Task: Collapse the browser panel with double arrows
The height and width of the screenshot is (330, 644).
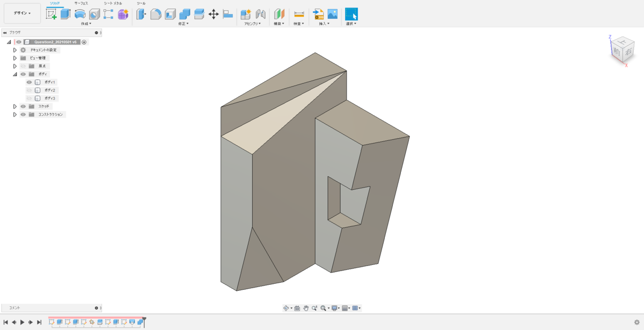Action: (5, 33)
